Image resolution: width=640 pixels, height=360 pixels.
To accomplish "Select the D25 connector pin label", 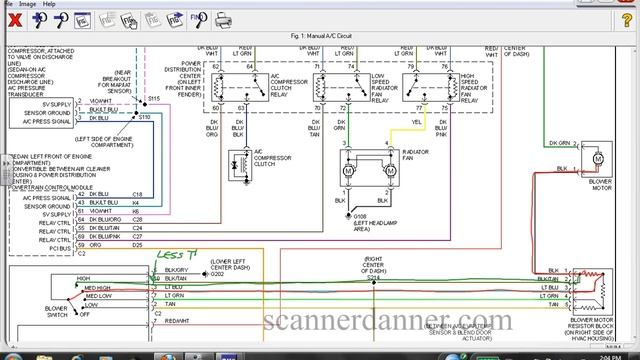I will click(x=137, y=245).
